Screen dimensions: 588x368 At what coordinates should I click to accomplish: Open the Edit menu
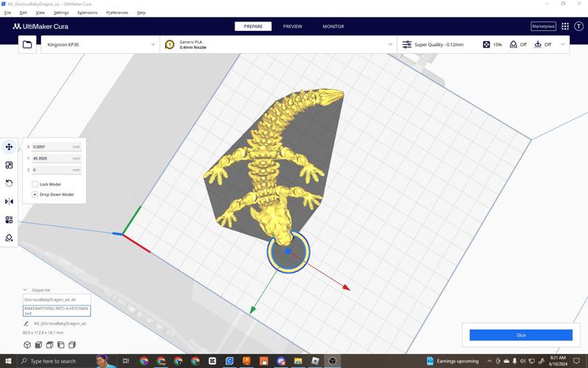(24, 13)
